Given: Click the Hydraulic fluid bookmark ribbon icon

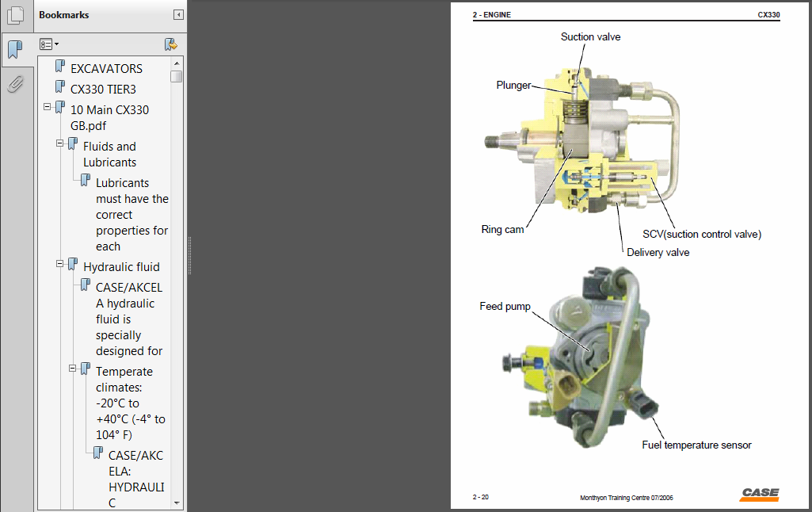Looking at the screenshot, I should (73, 264).
